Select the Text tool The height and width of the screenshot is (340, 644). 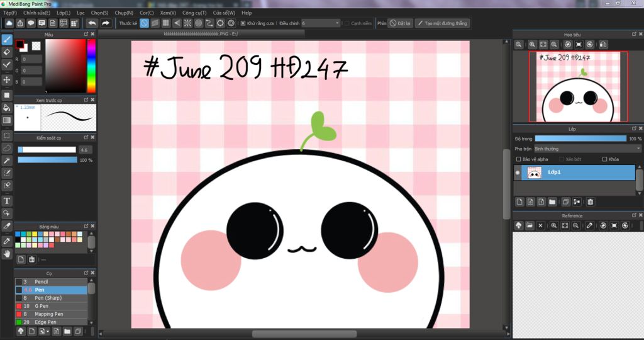7,201
